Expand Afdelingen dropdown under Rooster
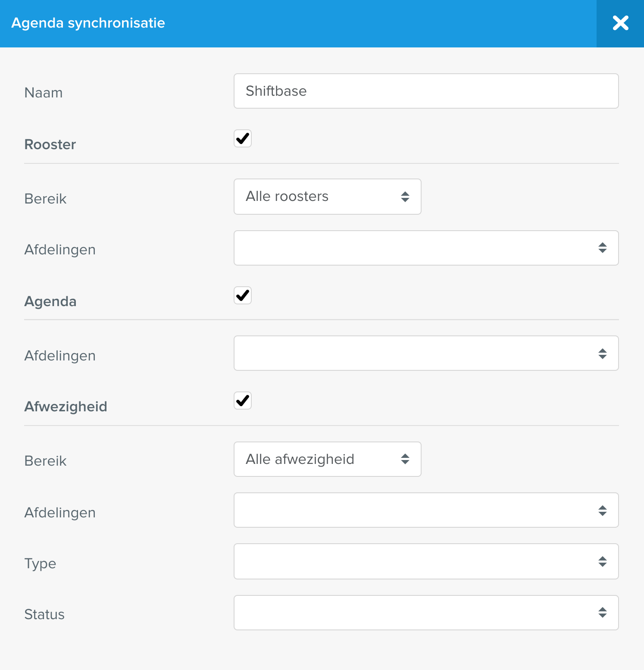 coord(426,248)
